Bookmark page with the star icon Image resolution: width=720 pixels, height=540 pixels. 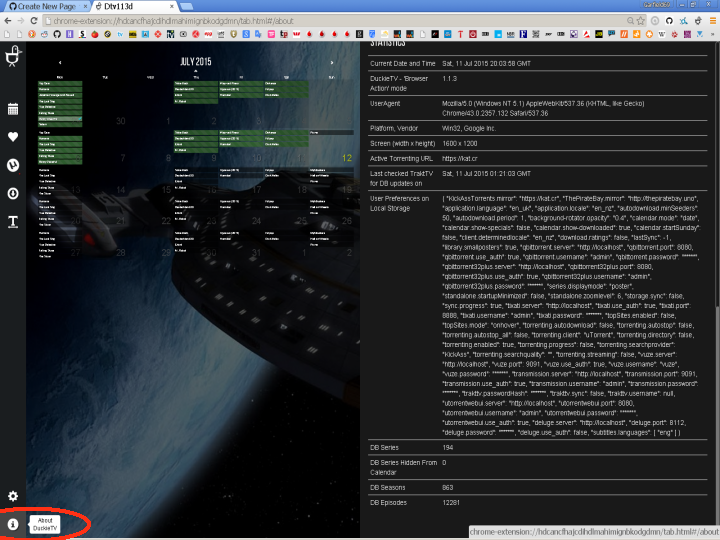click(641, 21)
